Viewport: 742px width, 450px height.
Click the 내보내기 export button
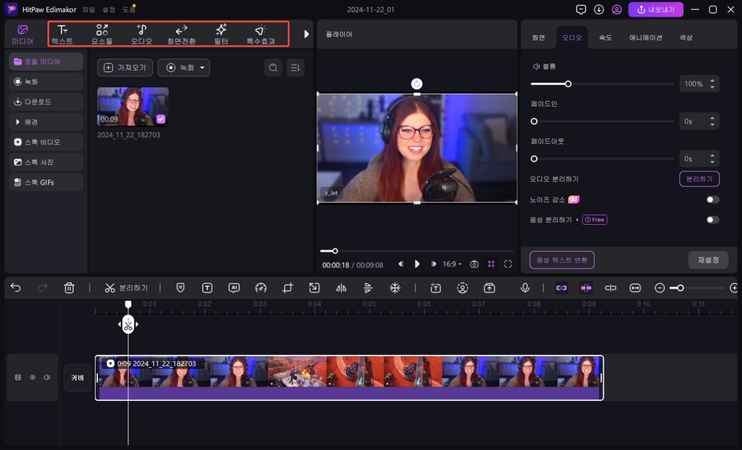pyautogui.click(x=656, y=10)
